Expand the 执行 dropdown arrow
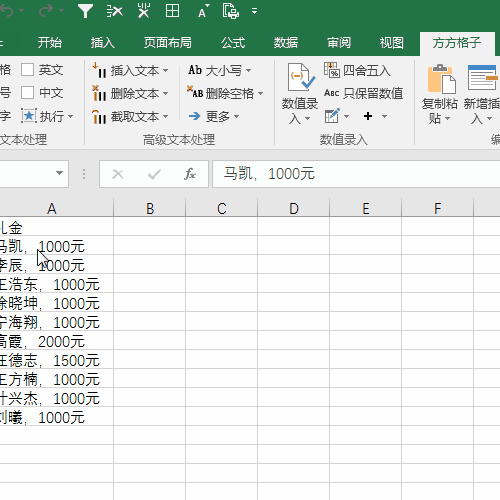This screenshot has height=500, width=500. [x=70, y=117]
